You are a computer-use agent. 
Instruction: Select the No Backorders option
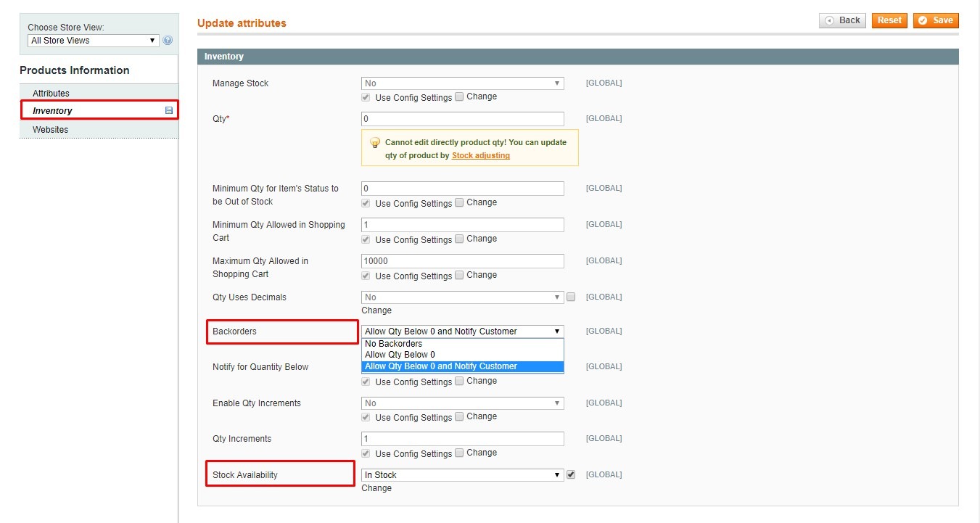[x=463, y=344]
